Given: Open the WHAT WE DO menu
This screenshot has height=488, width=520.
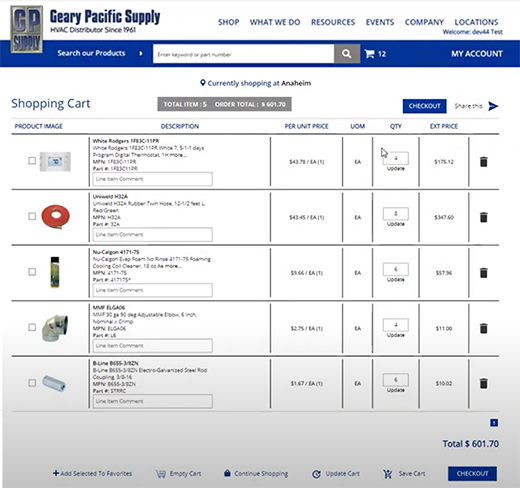Looking at the screenshot, I should coord(275,22).
